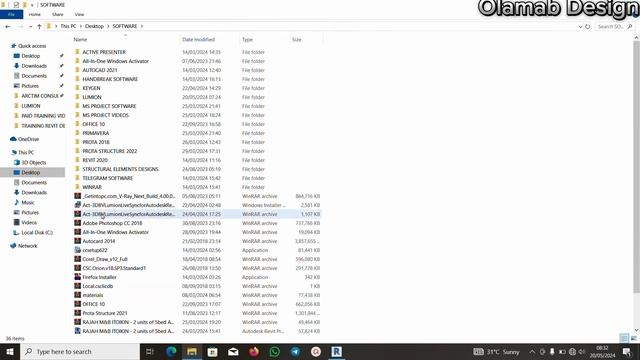
Task: Click 'SOFTWARE' in address breadcrumb
Action: pyautogui.click(x=125, y=26)
